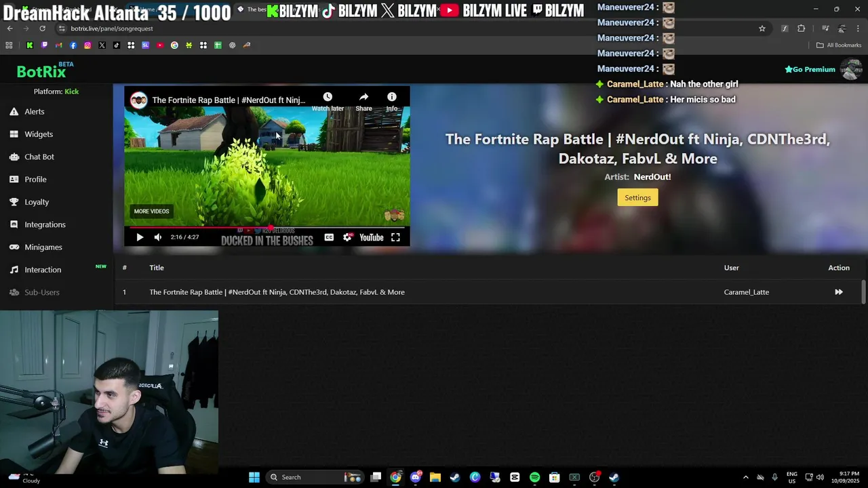The height and width of the screenshot is (488, 868).
Task: Open the Facebook bookmark
Action: (x=73, y=45)
